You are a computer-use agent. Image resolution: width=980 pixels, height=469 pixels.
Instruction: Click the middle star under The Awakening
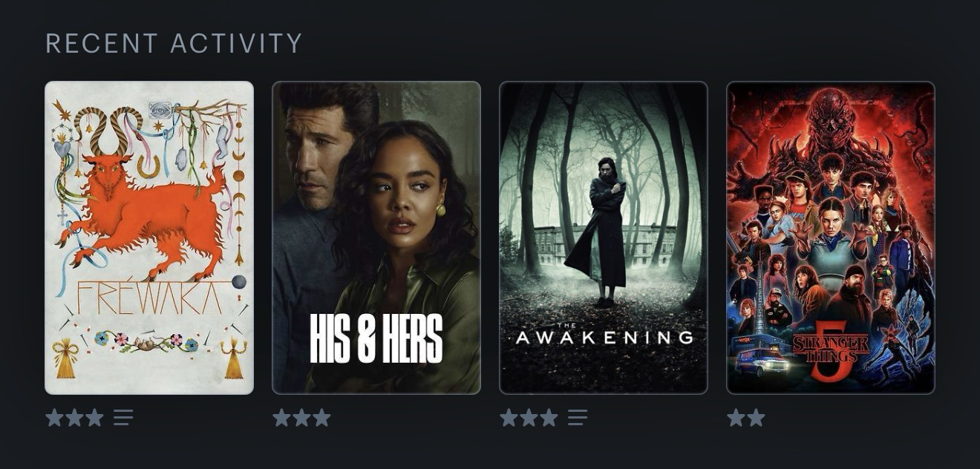click(529, 418)
